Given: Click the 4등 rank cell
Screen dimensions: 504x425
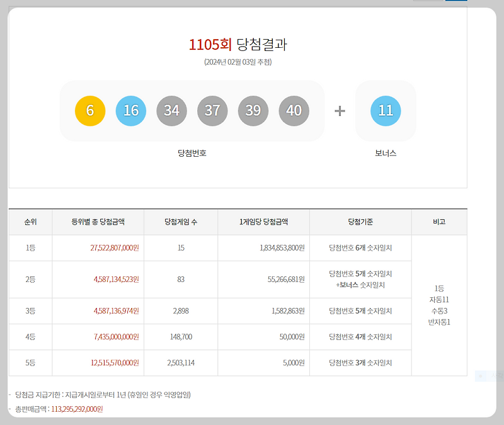Looking at the screenshot, I should pos(30,337).
